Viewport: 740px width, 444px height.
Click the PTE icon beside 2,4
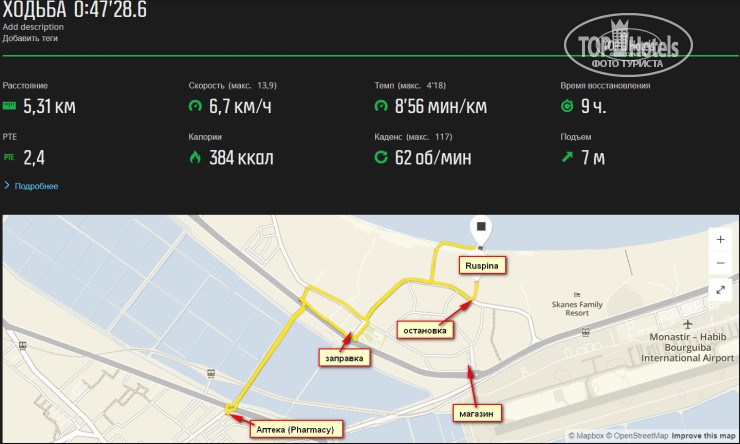pyautogui.click(x=10, y=157)
